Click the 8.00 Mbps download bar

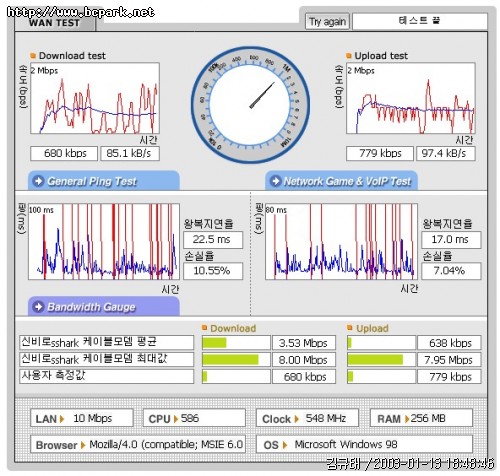point(236,360)
